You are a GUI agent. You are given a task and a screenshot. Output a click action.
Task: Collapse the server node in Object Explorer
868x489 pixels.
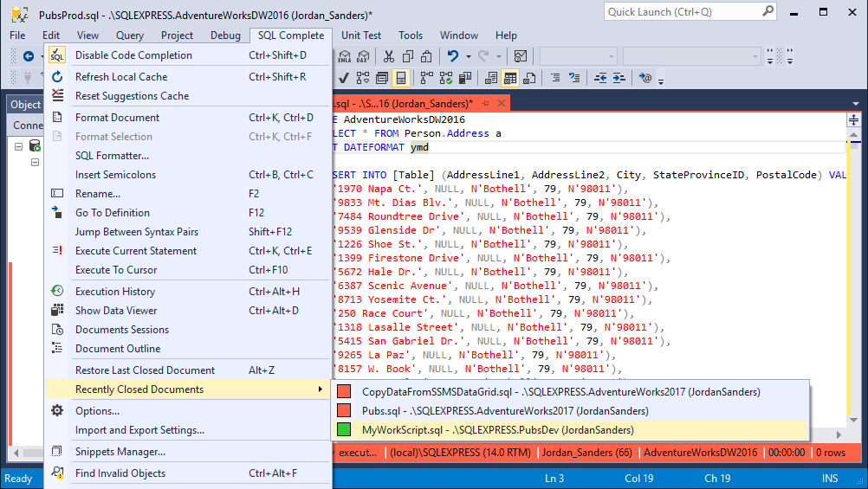click(x=18, y=146)
